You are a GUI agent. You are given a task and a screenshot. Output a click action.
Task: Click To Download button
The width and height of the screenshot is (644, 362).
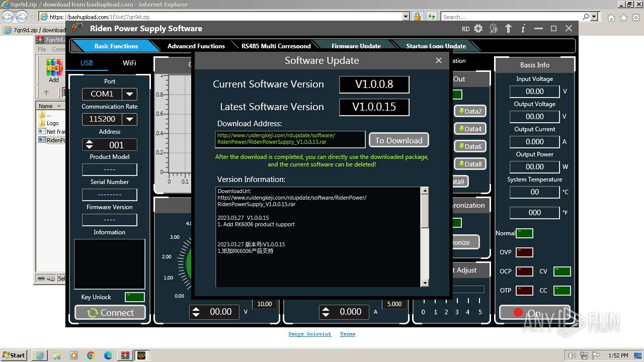pos(398,140)
